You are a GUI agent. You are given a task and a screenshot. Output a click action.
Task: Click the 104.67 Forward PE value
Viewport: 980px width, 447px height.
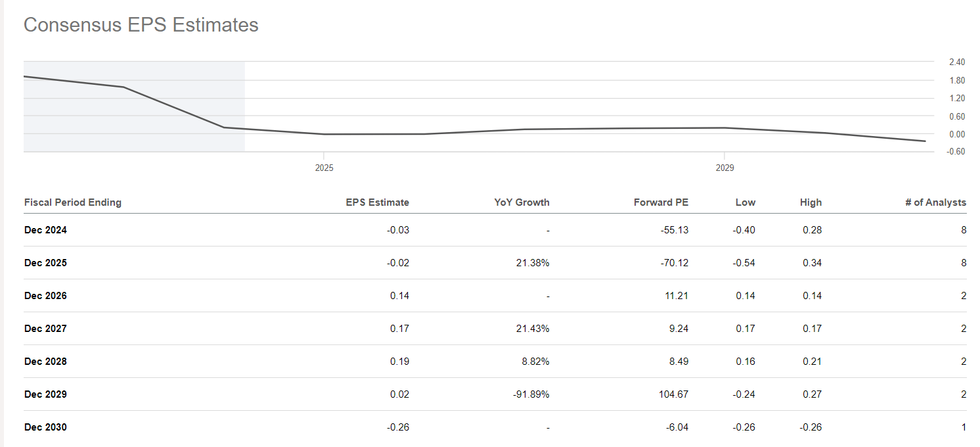[x=674, y=394]
